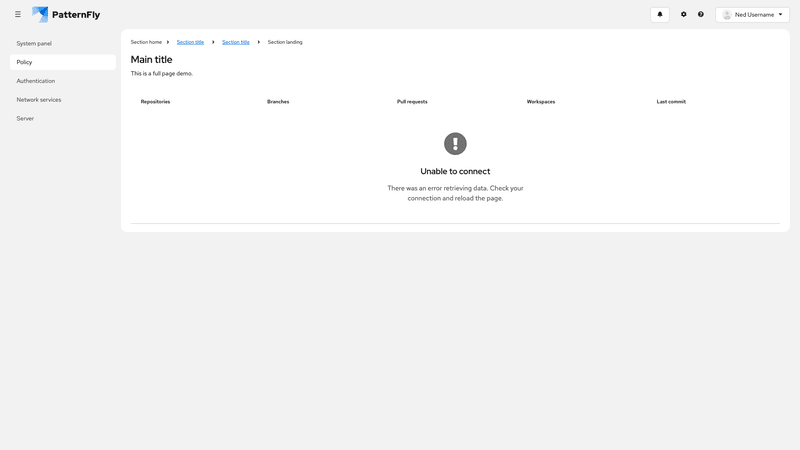The height and width of the screenshot is (450, 800).
Task: Click the Repositories column header
Action: (x=155, y=102)
